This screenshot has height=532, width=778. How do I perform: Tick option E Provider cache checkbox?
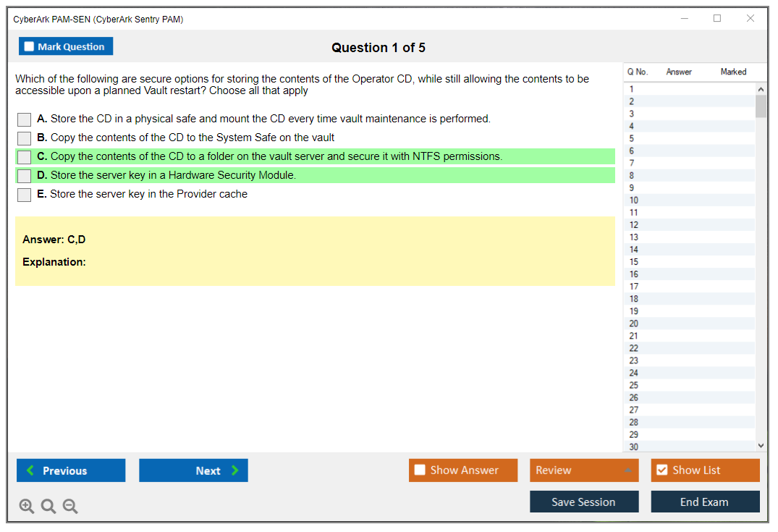[x=24, y=195]
